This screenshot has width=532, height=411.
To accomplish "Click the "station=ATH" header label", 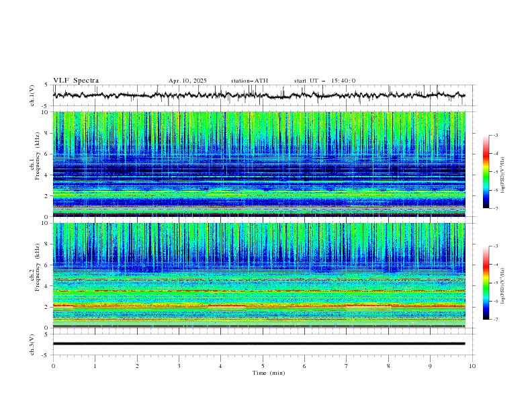I will coord(249,81).
